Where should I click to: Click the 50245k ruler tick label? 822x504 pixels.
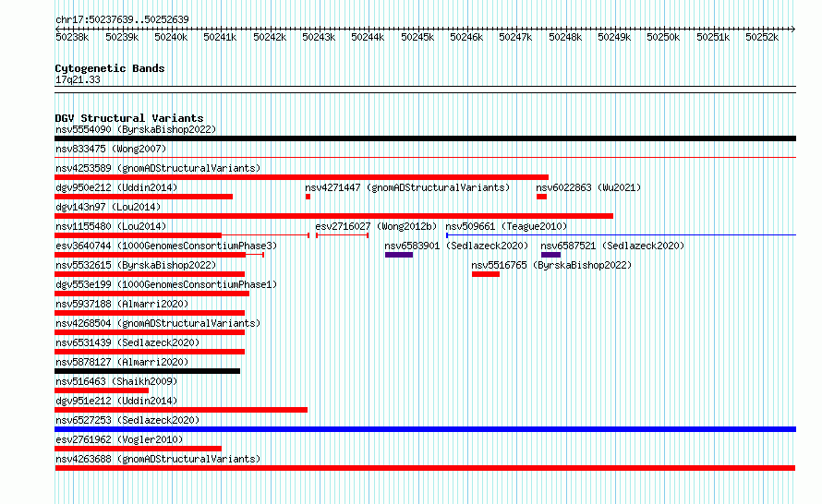click(417, 38)
